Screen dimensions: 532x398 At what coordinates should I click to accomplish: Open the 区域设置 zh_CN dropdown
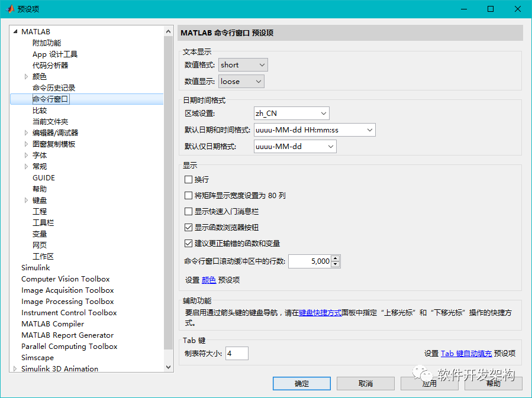point(292,113)
